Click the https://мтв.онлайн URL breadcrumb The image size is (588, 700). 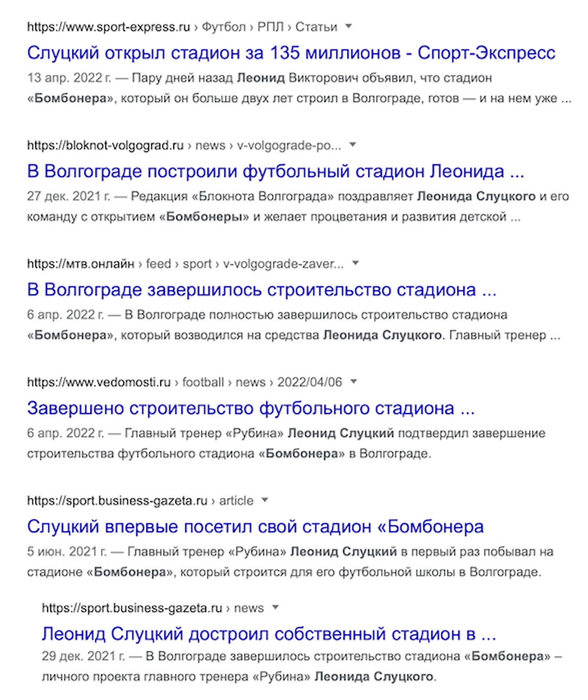pos(81,264)
